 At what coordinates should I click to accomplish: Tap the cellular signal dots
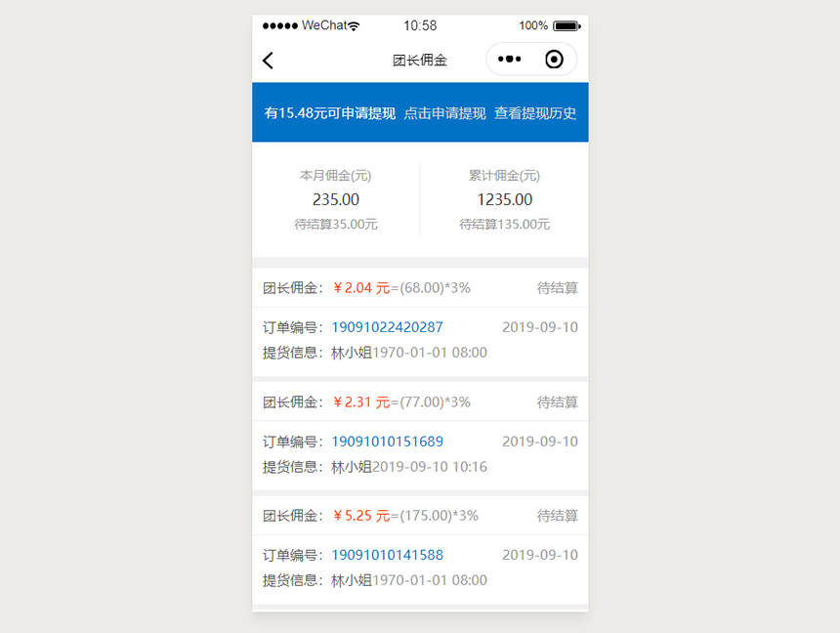[280, 25]
